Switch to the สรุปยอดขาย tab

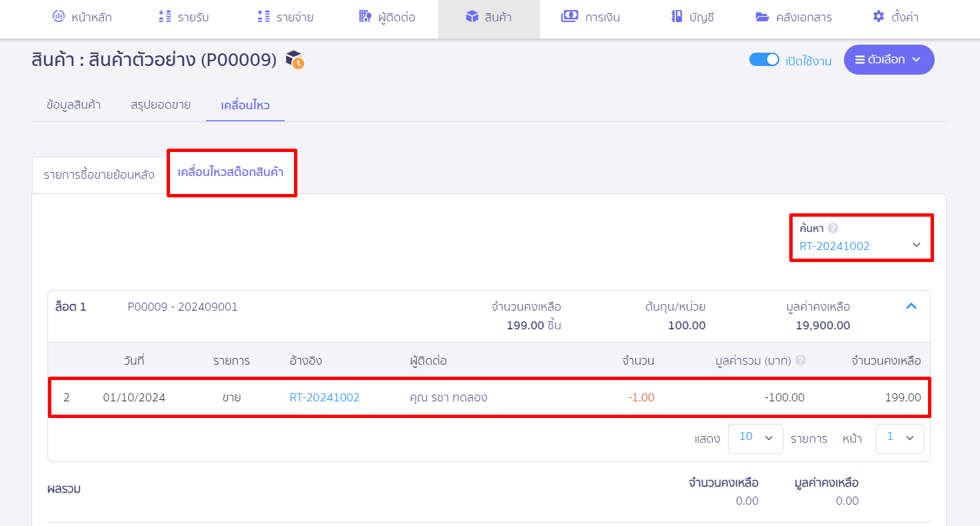pos(161,105)
